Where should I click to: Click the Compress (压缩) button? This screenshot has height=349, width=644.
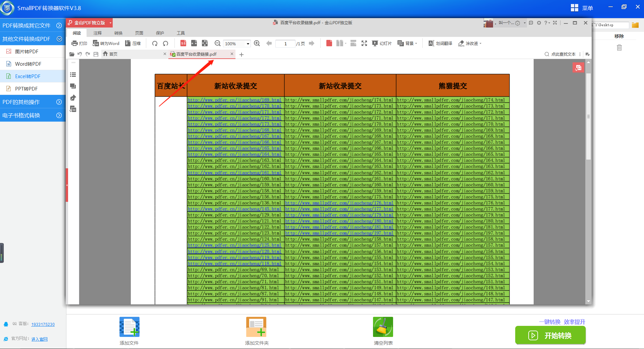coord(133,43)
